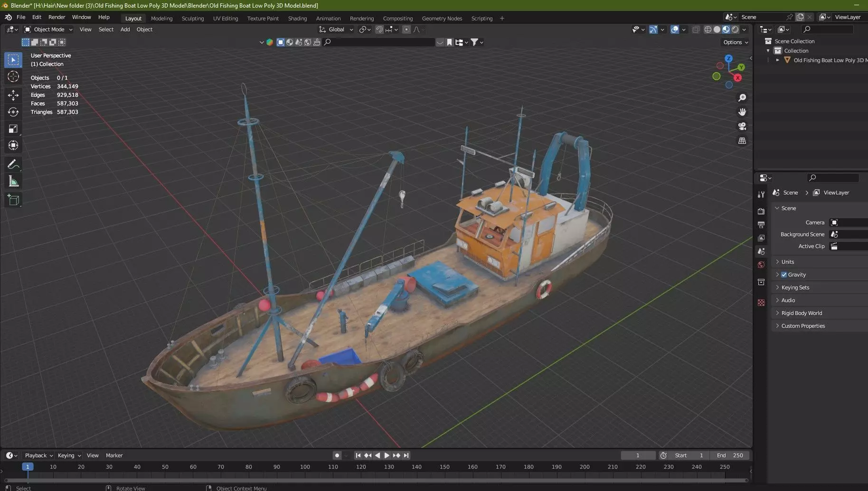This screenshot has height=491, width=868.
Task: Open the World properties tab
Action: click(x=761, y=265)
